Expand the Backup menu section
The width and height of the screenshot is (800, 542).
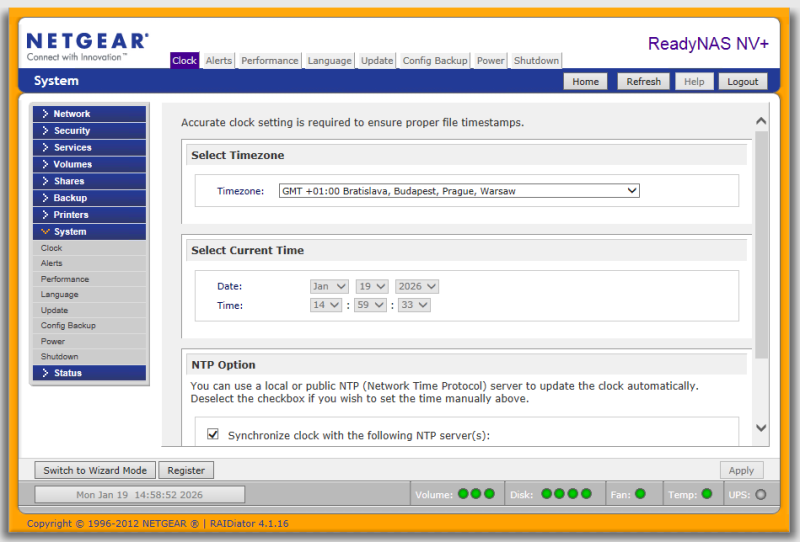point(89,198)
